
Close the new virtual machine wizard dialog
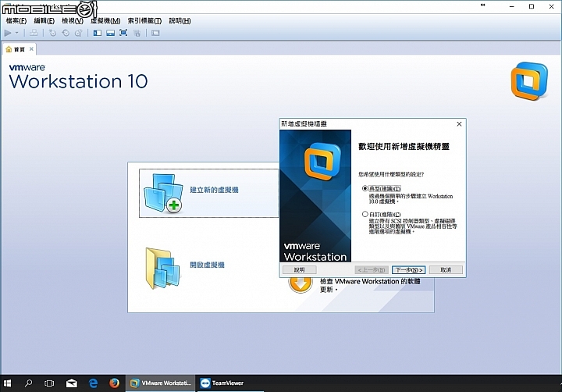[x=459, y=124]
